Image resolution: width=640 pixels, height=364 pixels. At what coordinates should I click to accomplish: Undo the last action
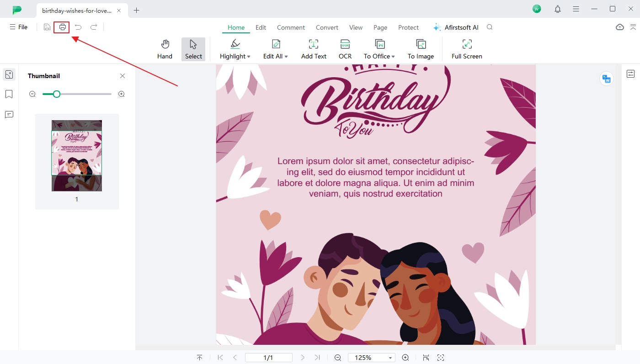pos(78,27)
